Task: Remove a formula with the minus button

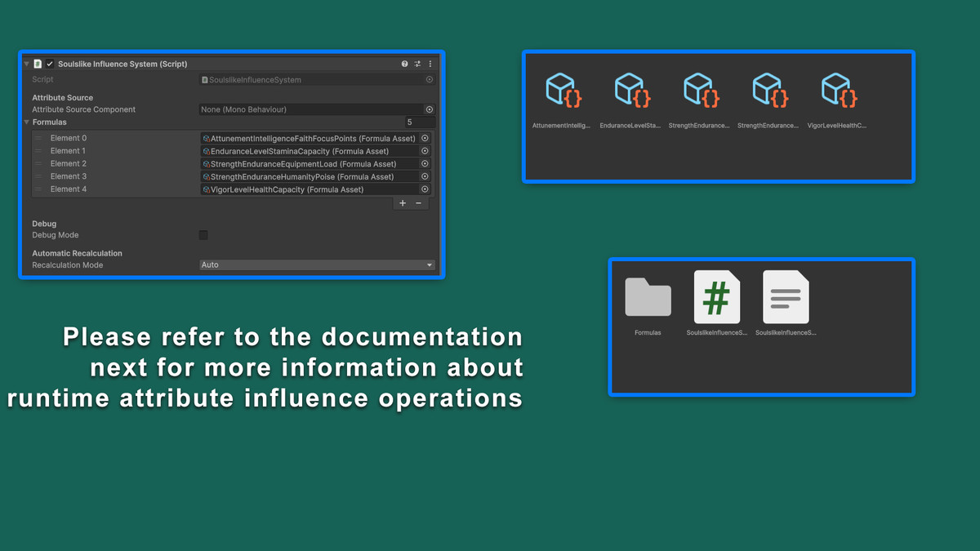Action: tap(419, 203)
